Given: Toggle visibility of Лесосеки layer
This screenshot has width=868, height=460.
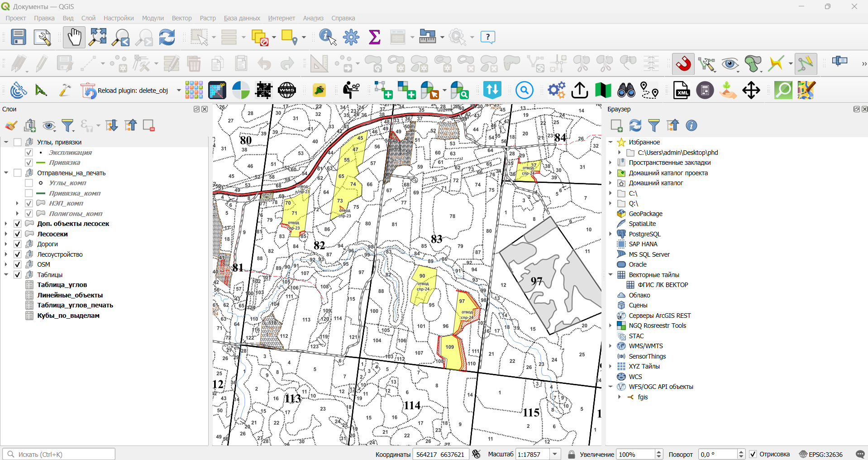Looking at the screenshot, I should pyautogui.click(x=18, y=234).
